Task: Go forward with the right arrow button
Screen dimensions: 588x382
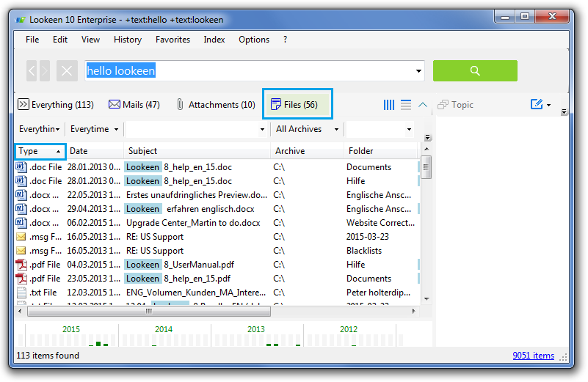Action: click(45, 71)
